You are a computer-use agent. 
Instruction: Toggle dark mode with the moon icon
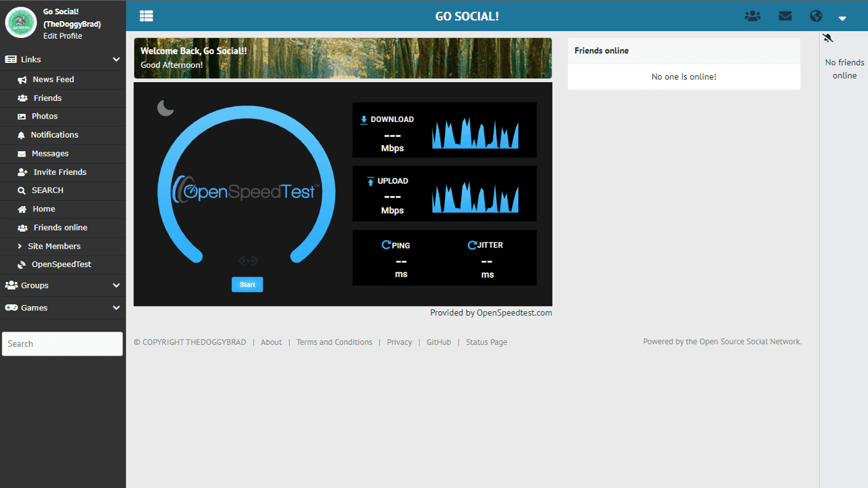click(x=165, y=107)
